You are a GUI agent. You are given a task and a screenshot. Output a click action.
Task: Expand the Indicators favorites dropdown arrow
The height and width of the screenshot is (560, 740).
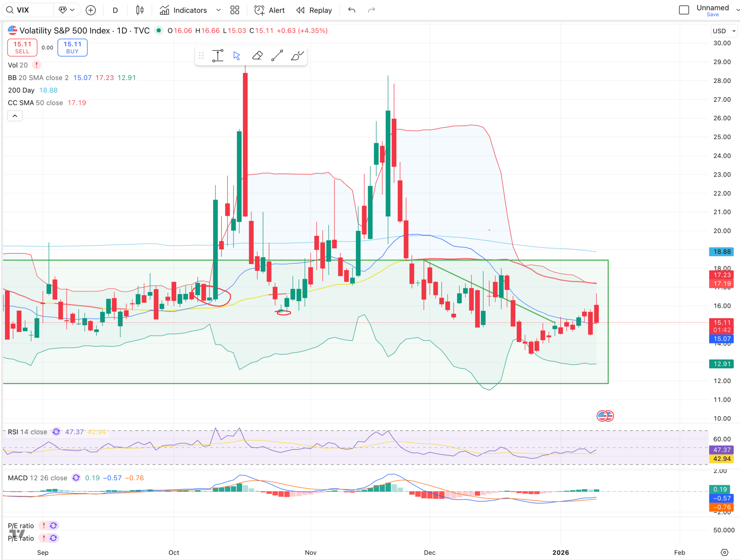[219, 10]
